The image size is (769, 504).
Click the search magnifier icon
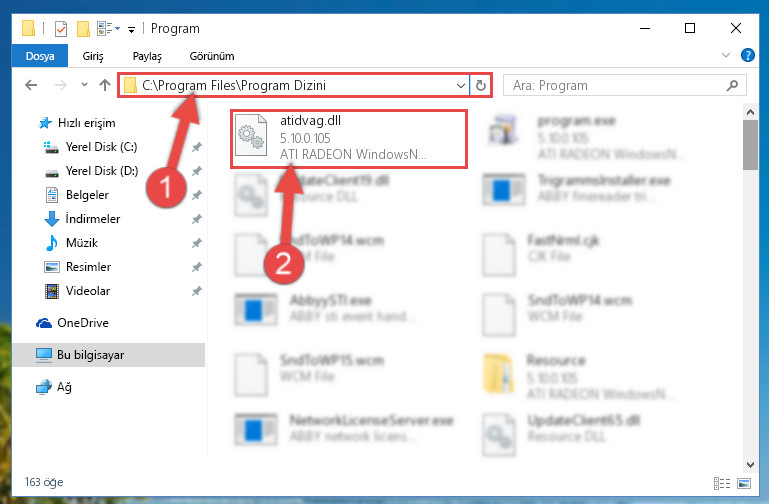point(732,85)
